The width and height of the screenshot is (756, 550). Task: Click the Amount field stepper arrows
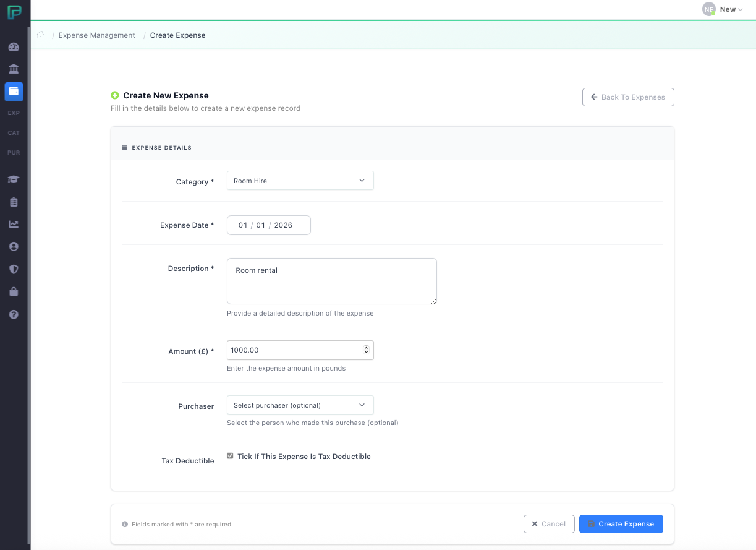click(x=366, y=350)
